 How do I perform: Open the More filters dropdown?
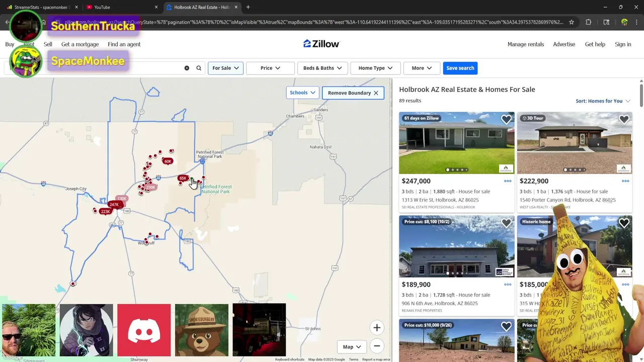coord(422,68)
